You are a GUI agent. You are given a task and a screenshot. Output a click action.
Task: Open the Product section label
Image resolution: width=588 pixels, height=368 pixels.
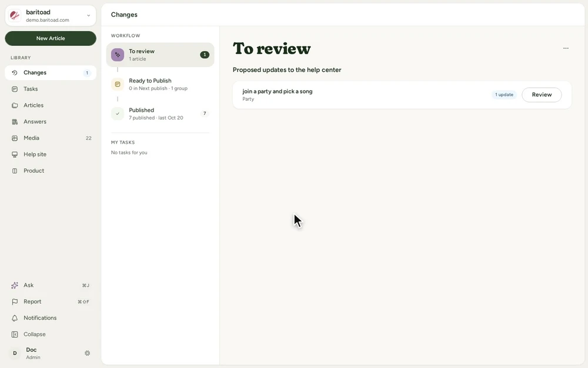[x=34, y=171]
